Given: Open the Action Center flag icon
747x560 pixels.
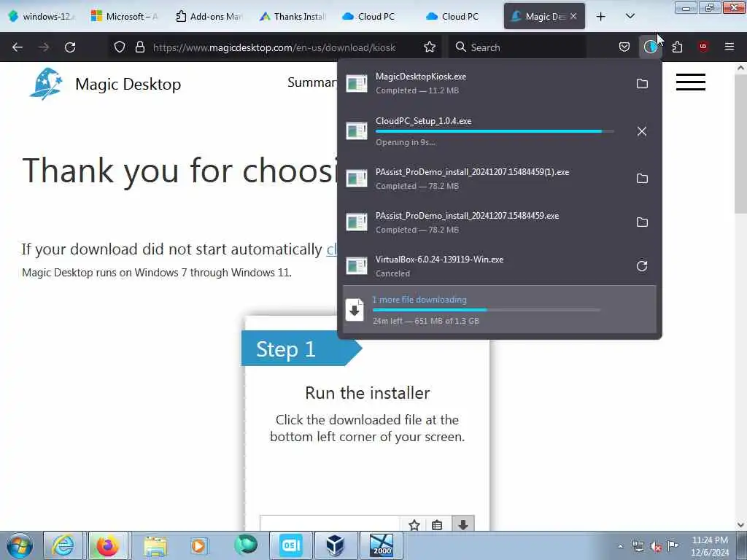Looking at the screenshot, I should pyautogui.click(x=673, y=545).
